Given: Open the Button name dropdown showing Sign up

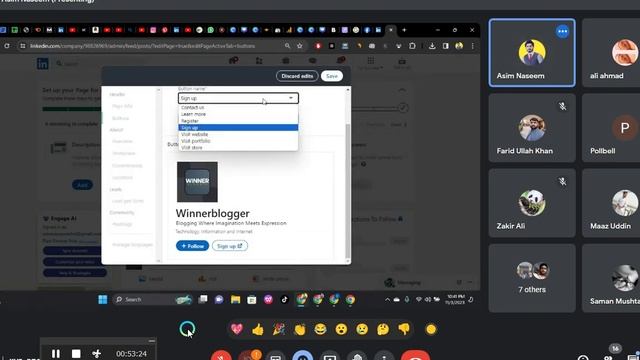Looking at the screenshot, I should tap(238, 98).
